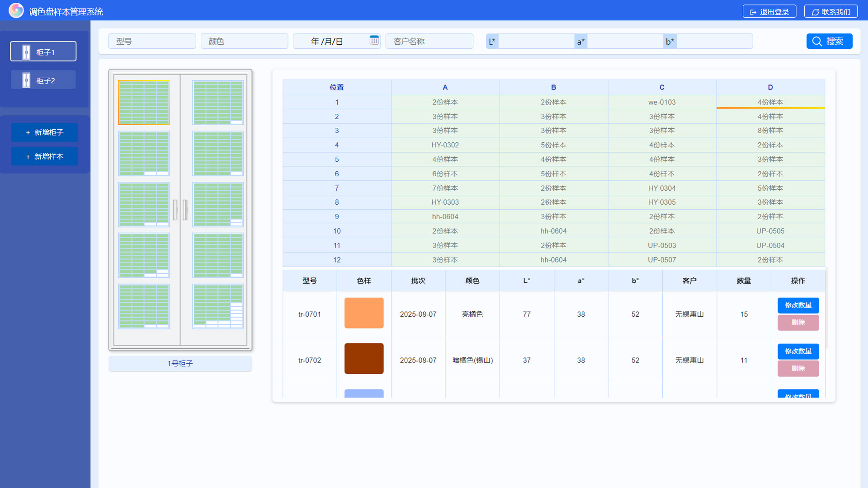Click the cabinet icon next to 柜子2
The height and width of the screenshot is (488, 868).
tap(26, 80)
